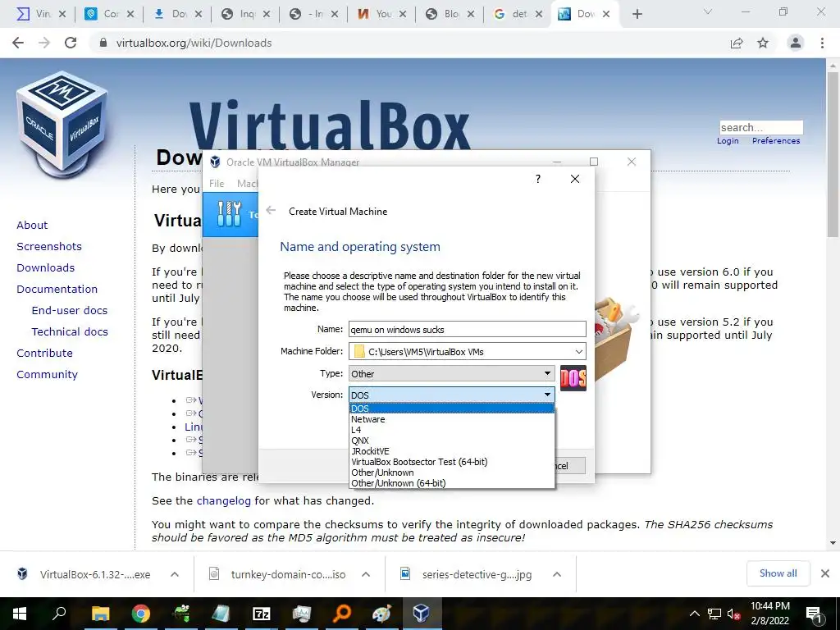Open Chrome's three-dot menu
The width and height of the screenshot is (840, 630).
pyautogui.click(x=822, y=43)
